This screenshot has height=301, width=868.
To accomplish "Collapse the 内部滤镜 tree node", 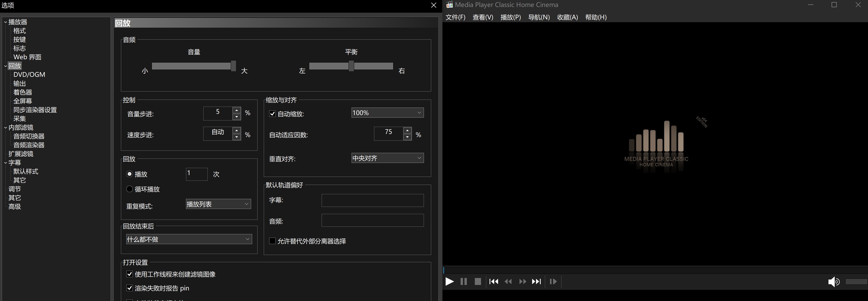I will click(5, 127).
